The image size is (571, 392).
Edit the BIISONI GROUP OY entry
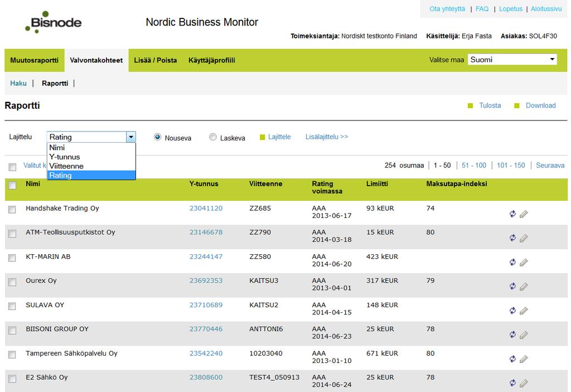pyautogui.click(x=524, y=335)
